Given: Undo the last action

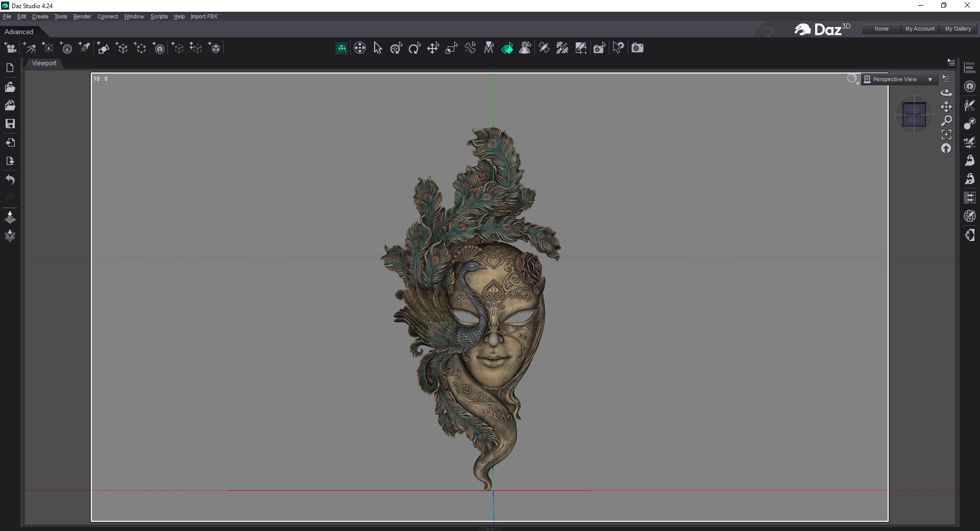Looking at the screenshot, I should 10,180.
